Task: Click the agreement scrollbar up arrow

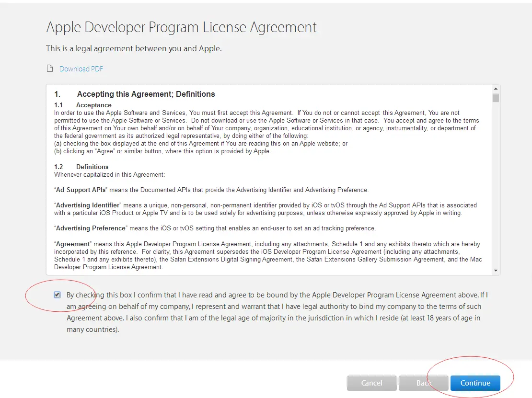Action: pyautogui.click(x=496, y=89)
